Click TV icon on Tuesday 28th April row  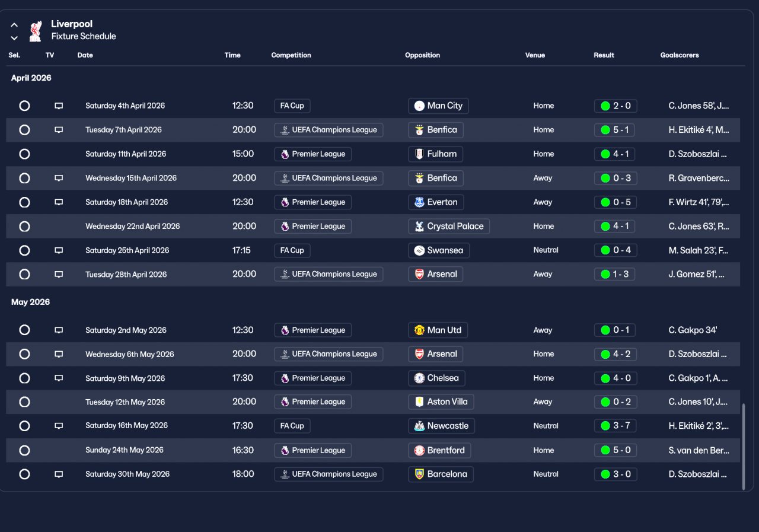59,275
